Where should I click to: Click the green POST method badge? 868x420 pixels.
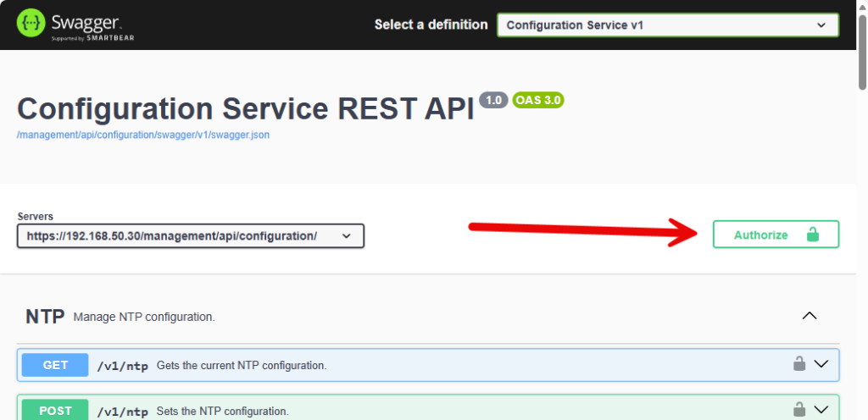point(55,411)
